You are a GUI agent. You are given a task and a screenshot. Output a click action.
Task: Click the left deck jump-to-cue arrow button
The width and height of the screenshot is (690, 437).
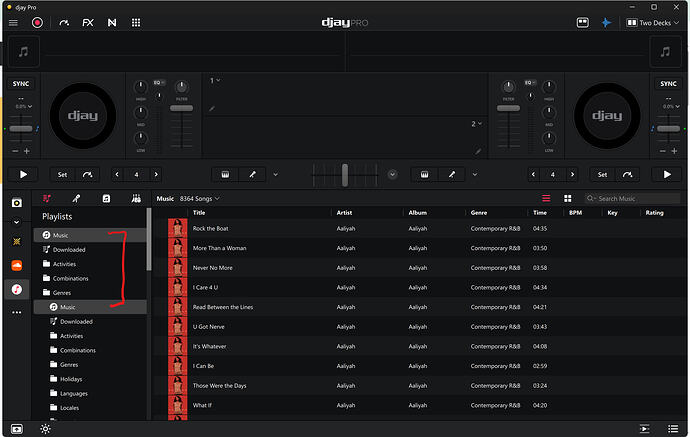[88, 175]
